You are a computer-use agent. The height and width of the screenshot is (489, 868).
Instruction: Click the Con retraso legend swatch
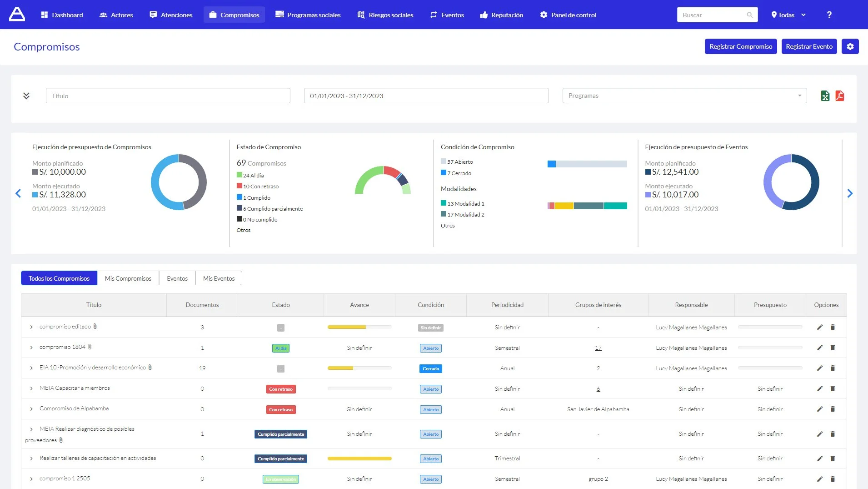coord(239,186)
